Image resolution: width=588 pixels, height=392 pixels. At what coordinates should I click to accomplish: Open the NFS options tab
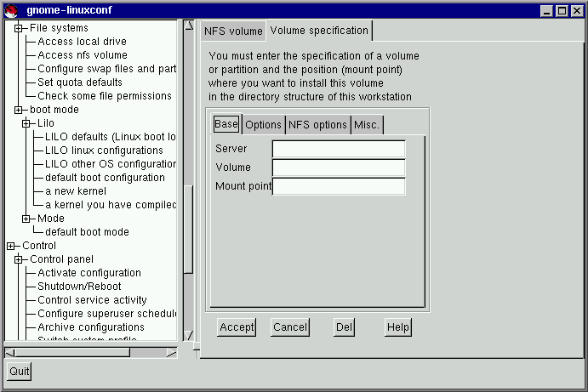[317, 125]
